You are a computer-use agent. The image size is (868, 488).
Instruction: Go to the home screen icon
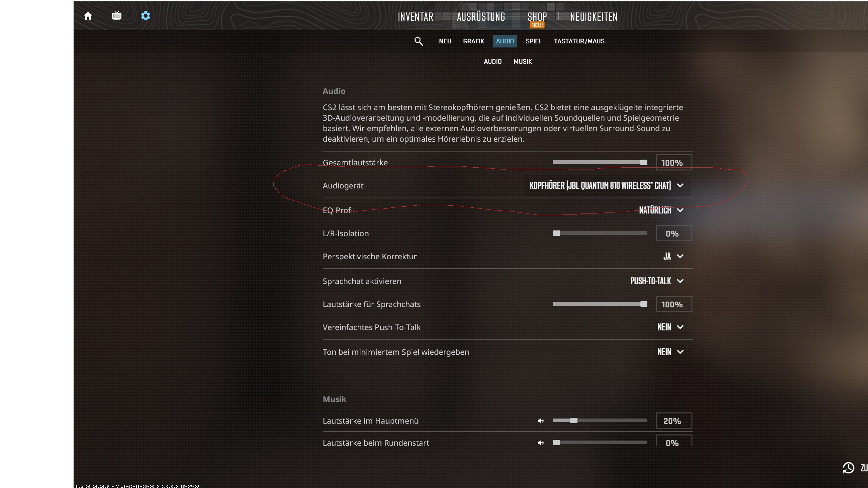[88, 16]
